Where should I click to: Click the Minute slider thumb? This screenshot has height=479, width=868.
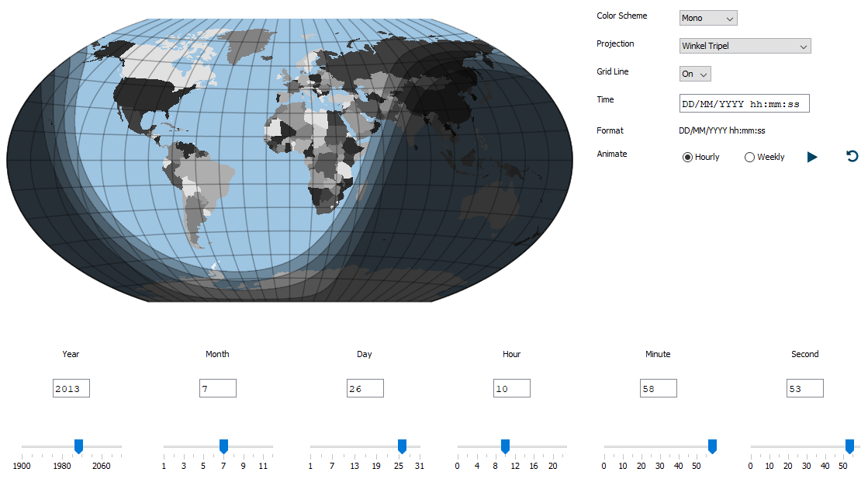[x=712, y=446]
